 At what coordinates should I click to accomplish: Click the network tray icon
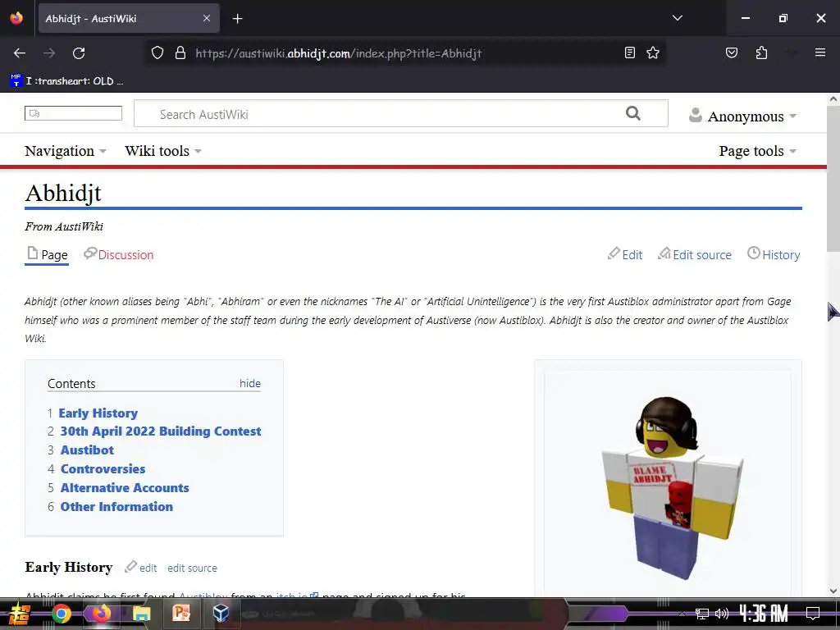click(702, 614)
